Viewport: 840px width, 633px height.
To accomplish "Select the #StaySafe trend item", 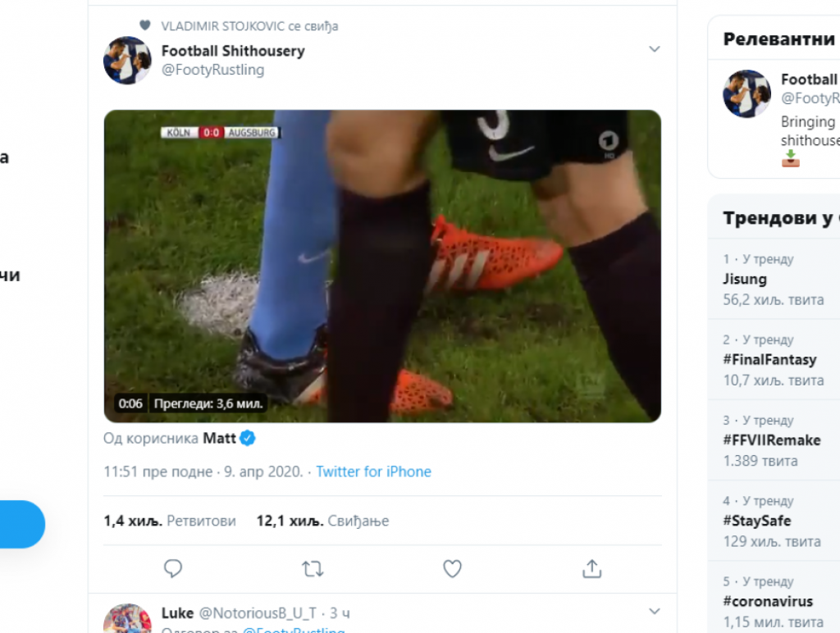I will click(x=756, y=521).
